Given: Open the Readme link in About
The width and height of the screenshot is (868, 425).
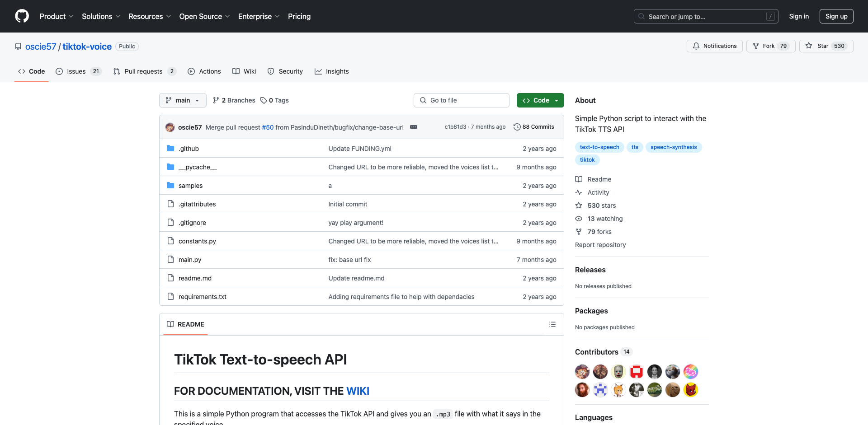Looking at the screenshot, I should point(593,179).
